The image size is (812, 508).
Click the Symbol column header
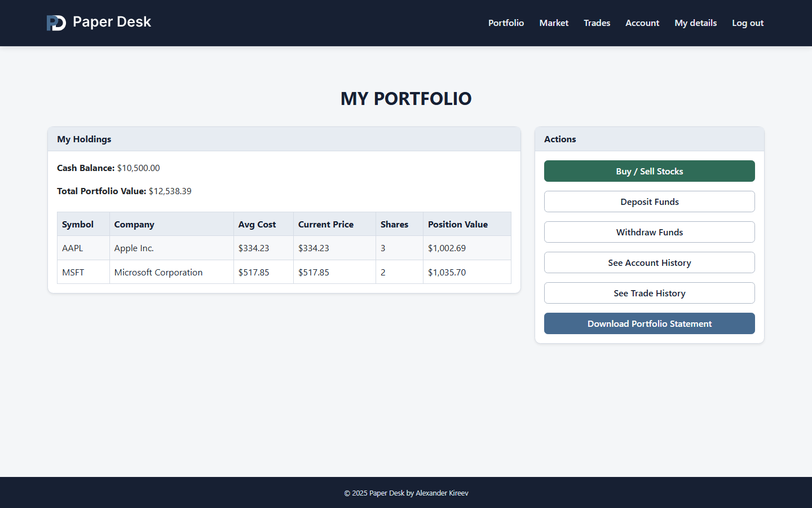(83, 224)
